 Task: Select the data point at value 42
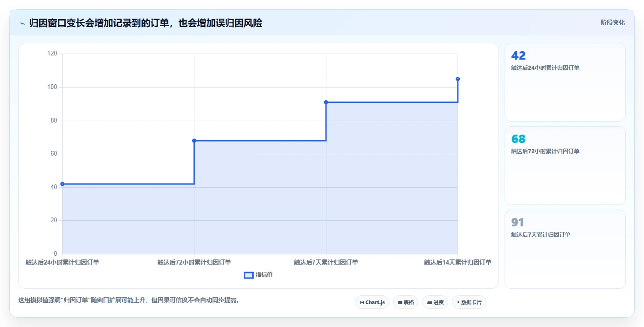click(x=62, y=184)
